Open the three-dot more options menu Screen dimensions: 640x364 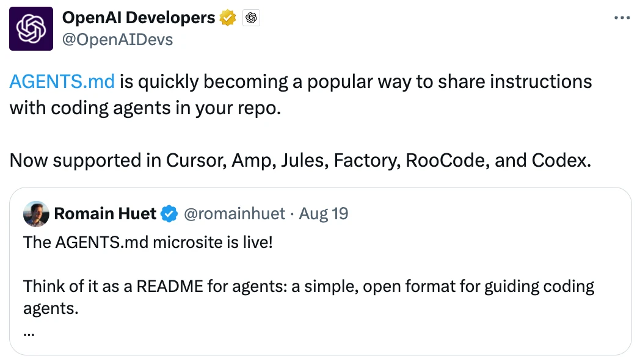pos(621,18)
